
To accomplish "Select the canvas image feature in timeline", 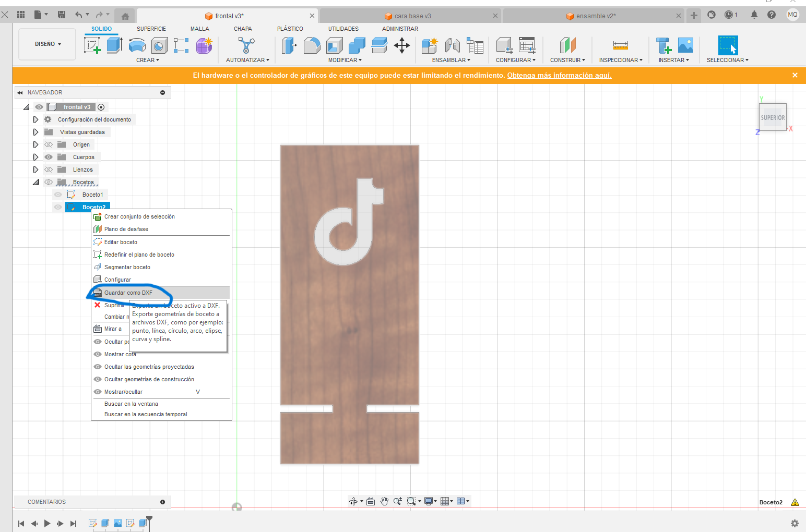I will [x=117, y=523].
